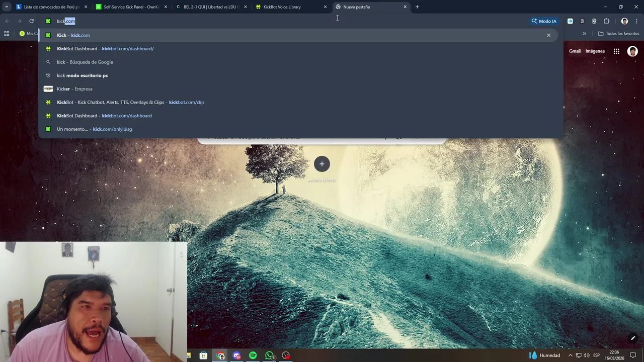Screen dimensions: 644x362
Task: Customize Chrome with the pencil icon
Action: [x=633, y=338]
